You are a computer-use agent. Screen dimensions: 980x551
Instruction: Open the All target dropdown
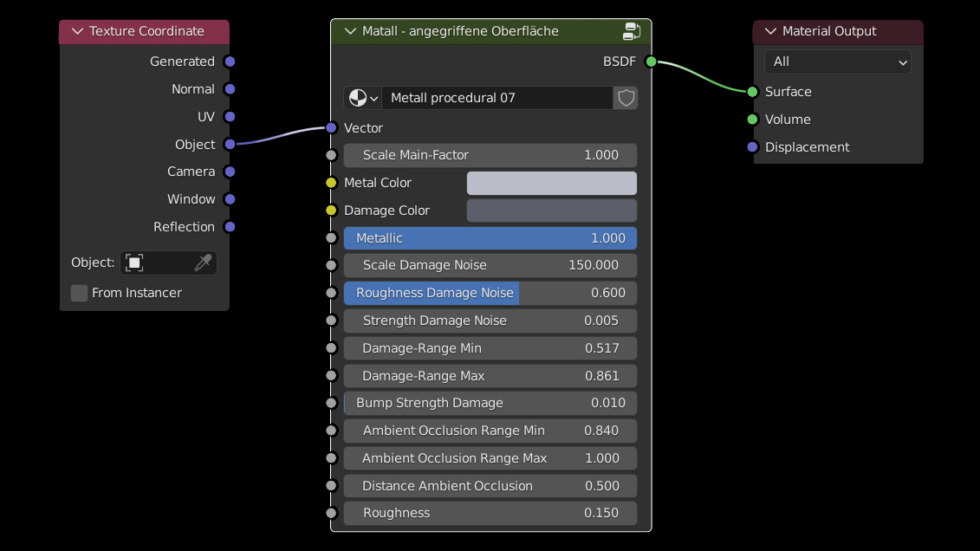pos(837,62)
